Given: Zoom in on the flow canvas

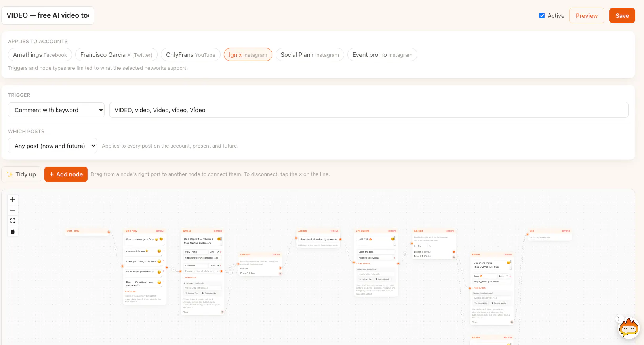Looking at the screenshot, I should point(13,200).
